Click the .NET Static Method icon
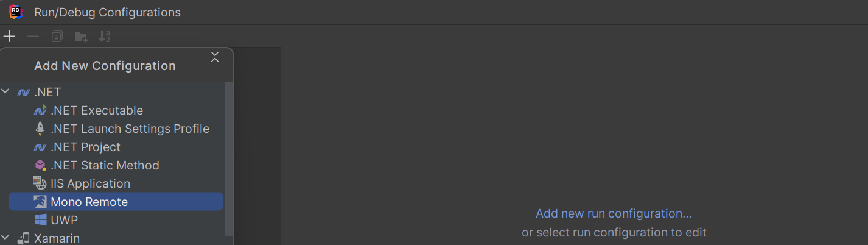This screenshot has height=245, width=868. coord(40,165)
